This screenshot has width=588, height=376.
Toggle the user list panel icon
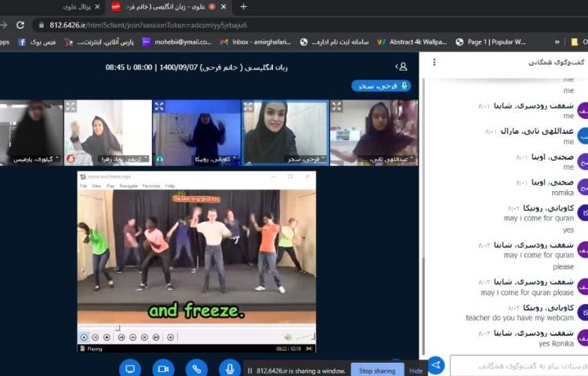point(401,67)
